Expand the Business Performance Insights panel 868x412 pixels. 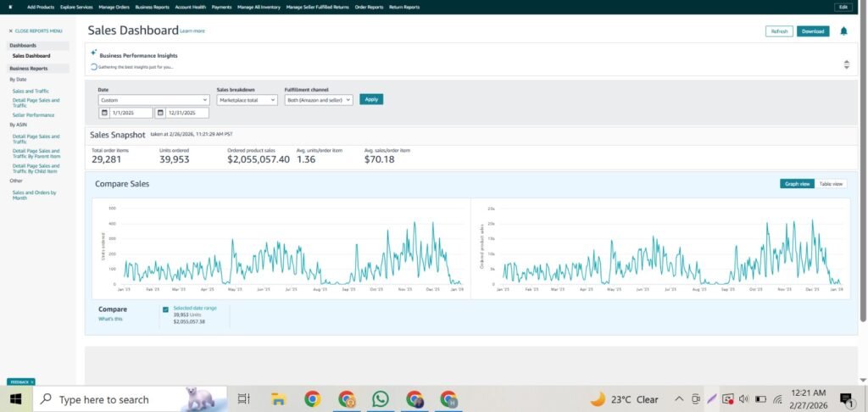point(845,64)
